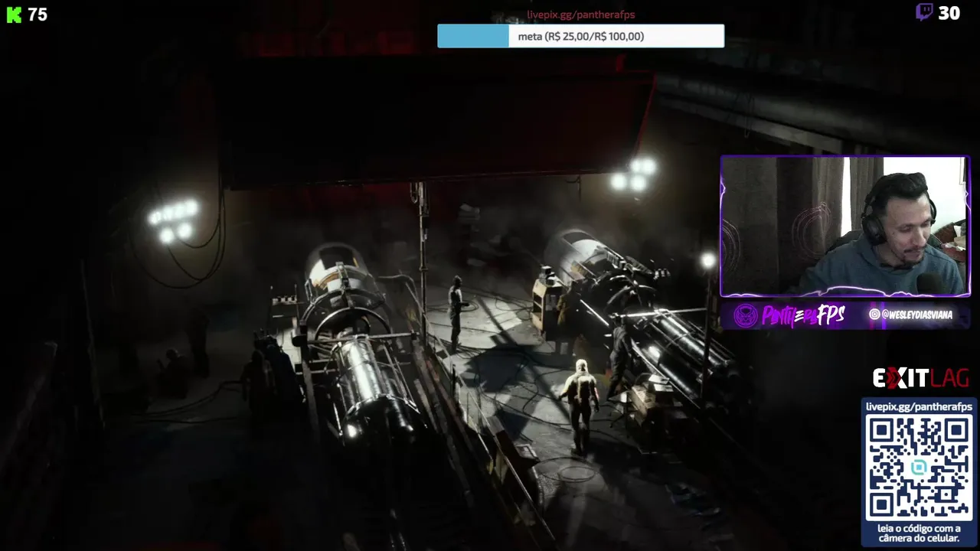Viewport: 980px width, 551px height.
Task: Click the donation goal progress bar
Action: point(580,36)
